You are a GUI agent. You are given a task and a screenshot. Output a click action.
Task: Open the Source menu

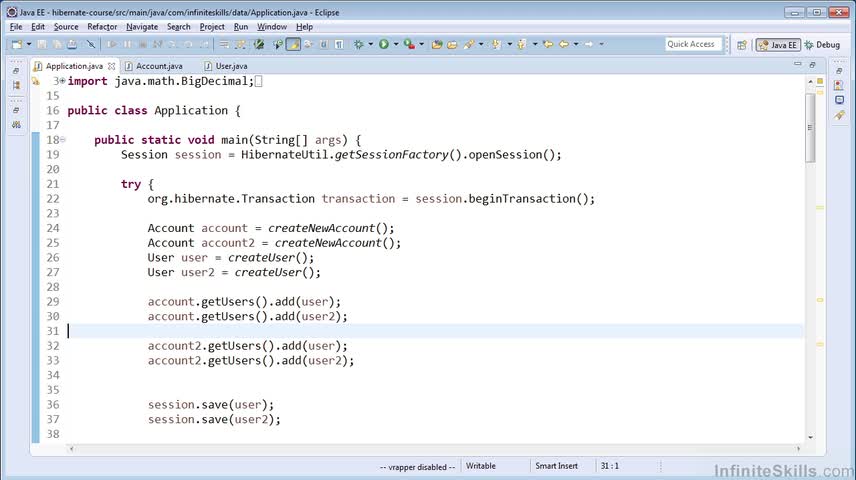click(66, 27)
